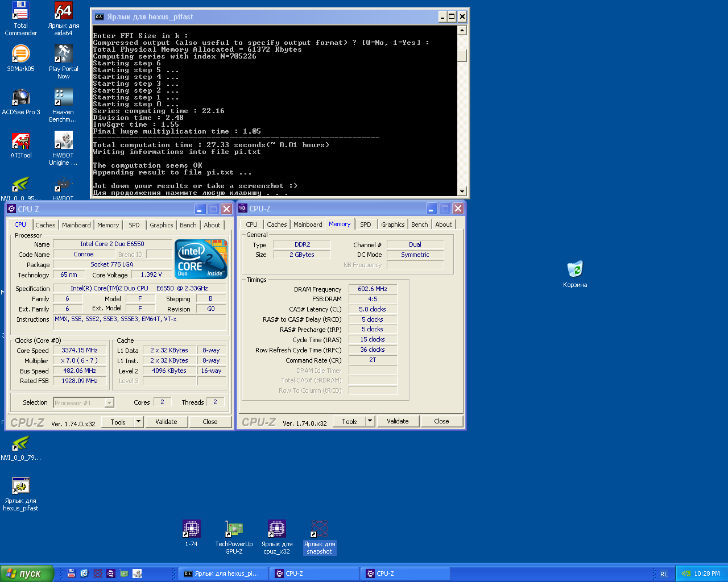Open the Mainboard tab in left CPU-Z window
The height and width of the screenshot is (582, 728).
76,225
